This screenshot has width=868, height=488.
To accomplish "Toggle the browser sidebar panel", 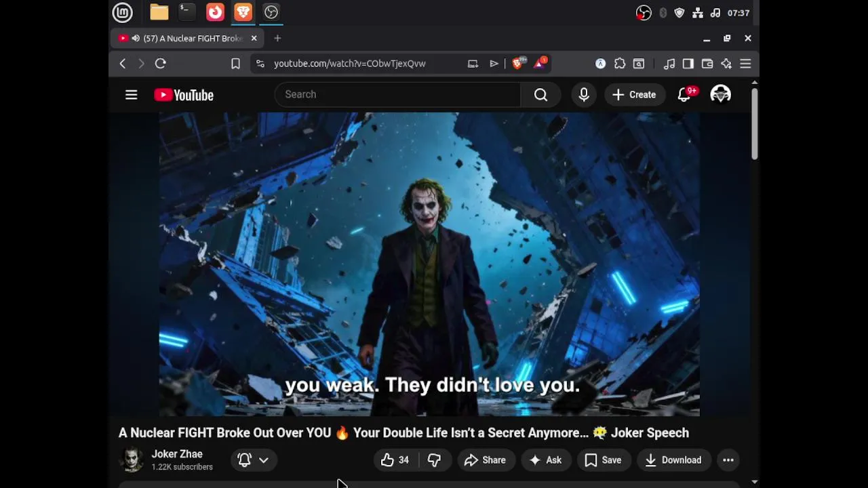I will click(688, 64).
